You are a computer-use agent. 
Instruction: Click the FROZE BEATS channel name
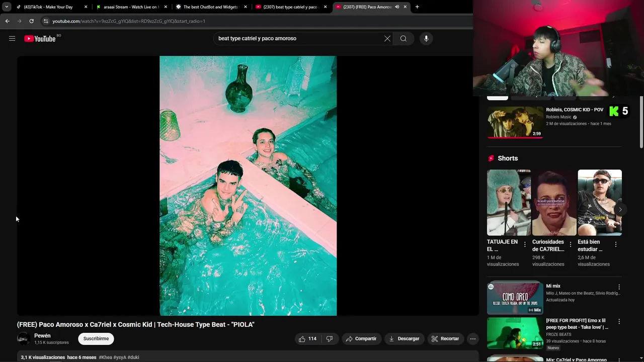[558, 334]
